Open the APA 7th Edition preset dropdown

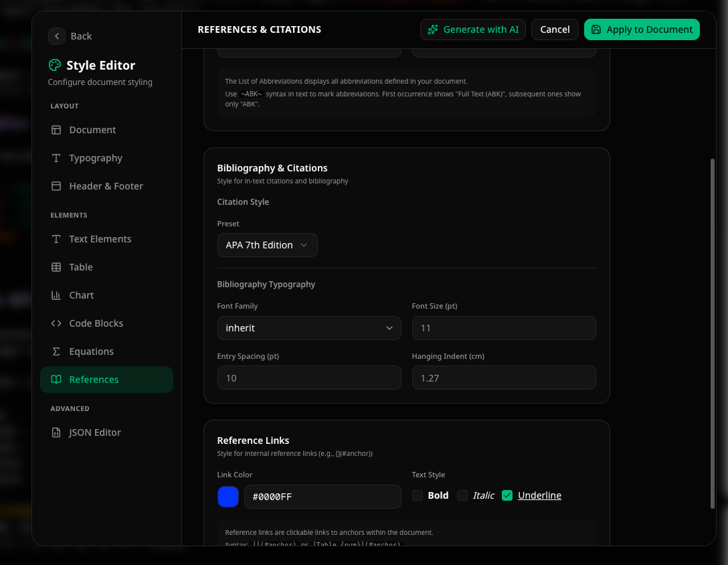(x=268, y=245)
